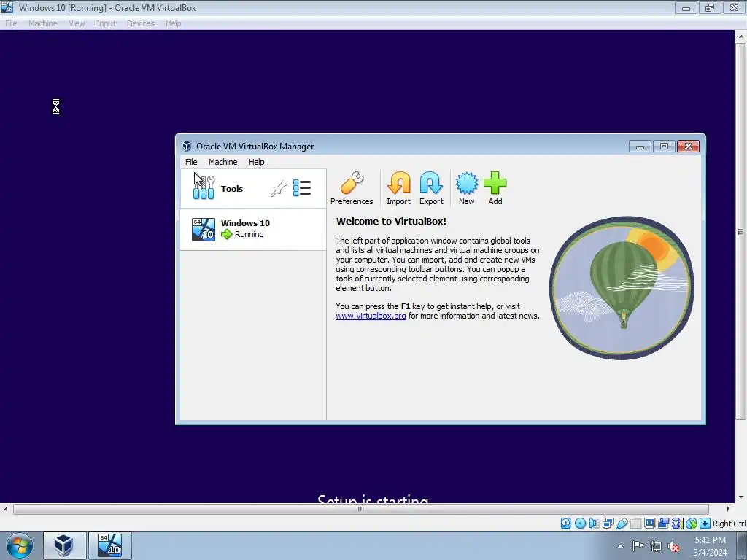
Task: Click the network adapters status icon
Action: point(608,524)
